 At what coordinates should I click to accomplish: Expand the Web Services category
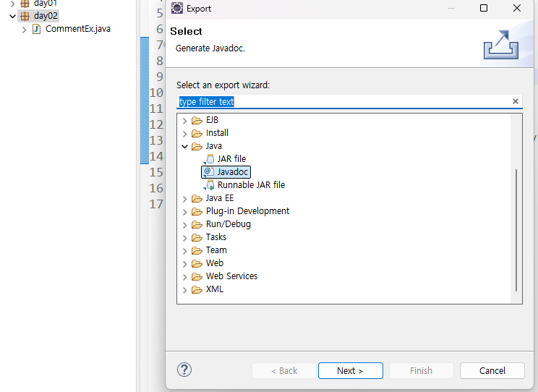[184, 277]
